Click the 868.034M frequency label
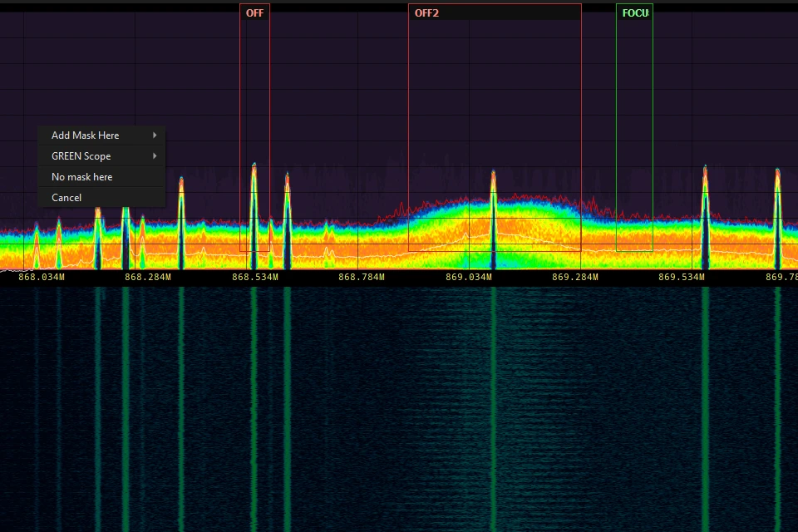 coord(41,277)
